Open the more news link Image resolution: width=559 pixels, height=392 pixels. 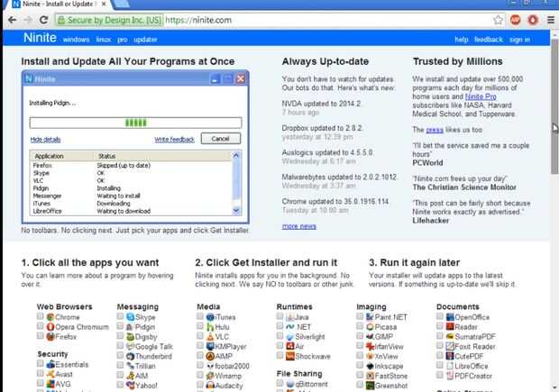[299, 226]
